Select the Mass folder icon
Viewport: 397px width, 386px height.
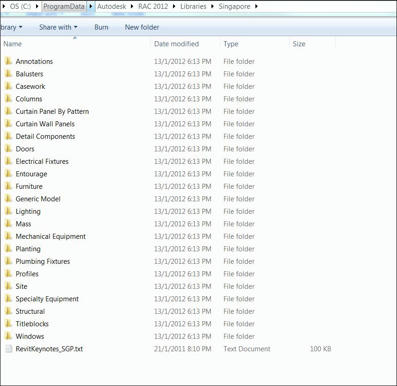(x=8, y=224)
